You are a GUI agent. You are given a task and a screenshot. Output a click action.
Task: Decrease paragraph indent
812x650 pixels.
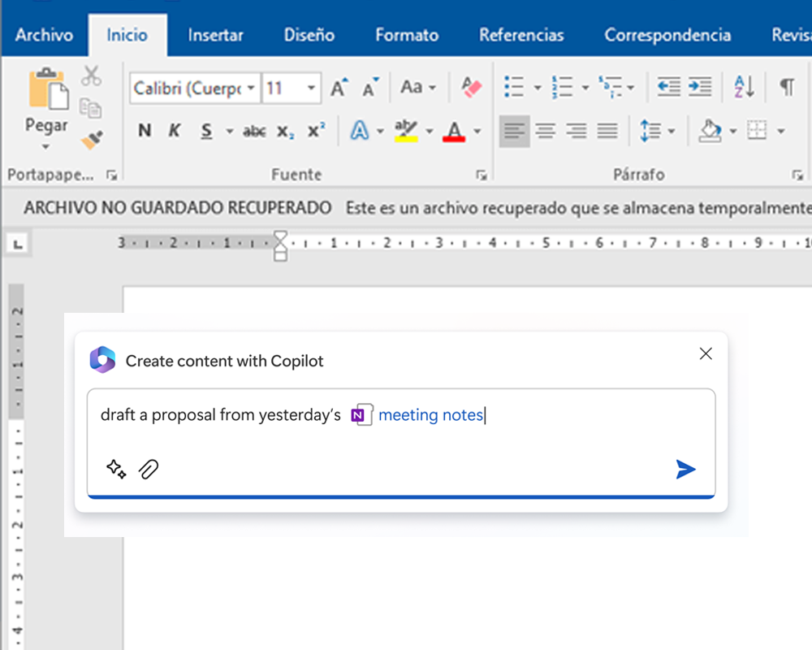pyautogui.click(x=668, y=87)
